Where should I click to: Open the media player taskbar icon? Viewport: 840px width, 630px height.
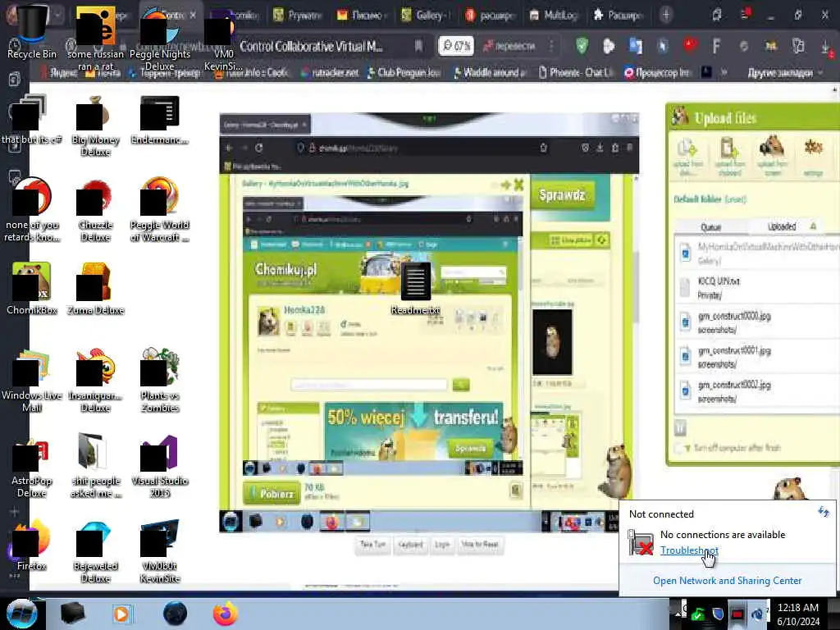121,614
